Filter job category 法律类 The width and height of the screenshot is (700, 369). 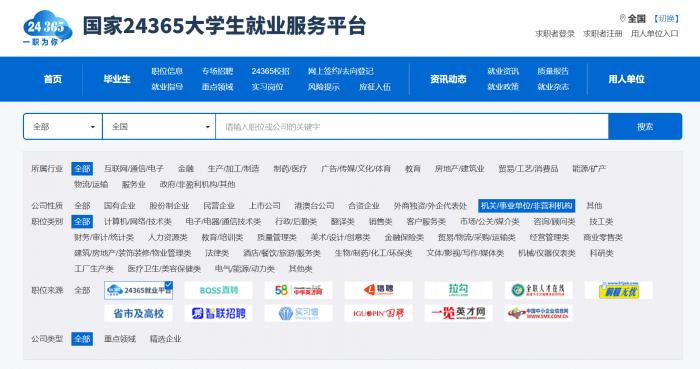[x=217, y=253]
